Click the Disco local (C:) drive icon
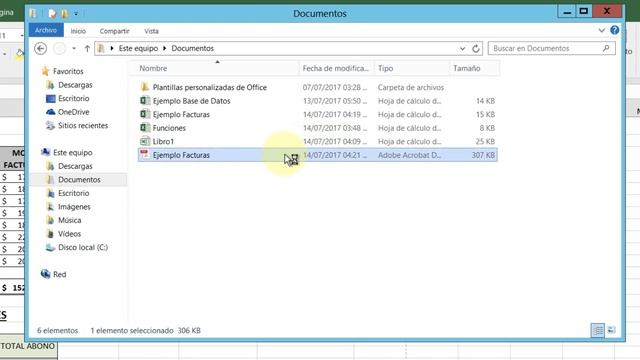The image size is (640, 360). click(50, 247)
